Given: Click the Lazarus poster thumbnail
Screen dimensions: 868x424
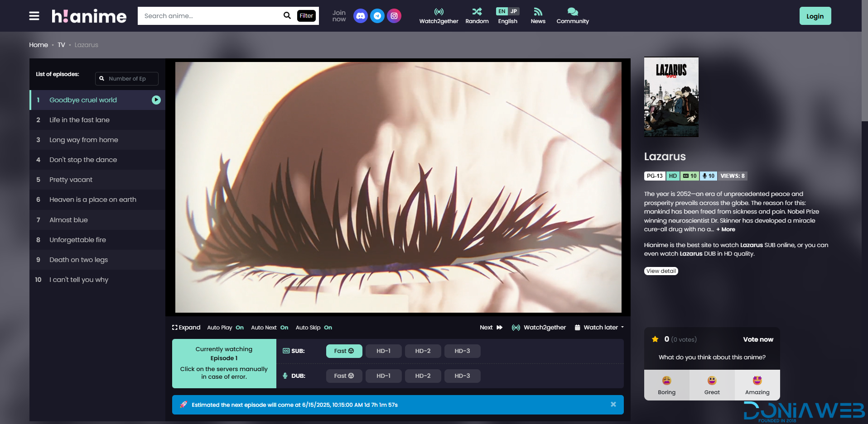Looking at the screenshot, I should tap(671, 97).
